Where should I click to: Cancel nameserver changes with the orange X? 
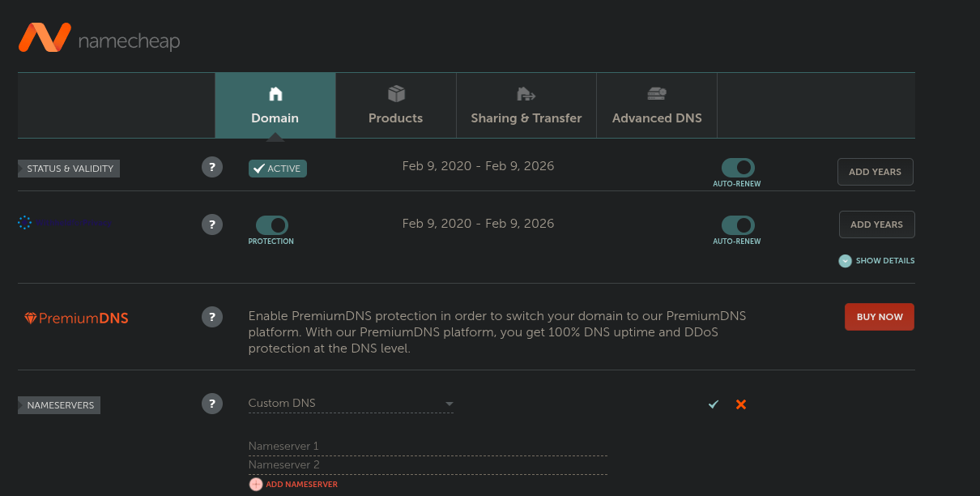coord(741,404)
